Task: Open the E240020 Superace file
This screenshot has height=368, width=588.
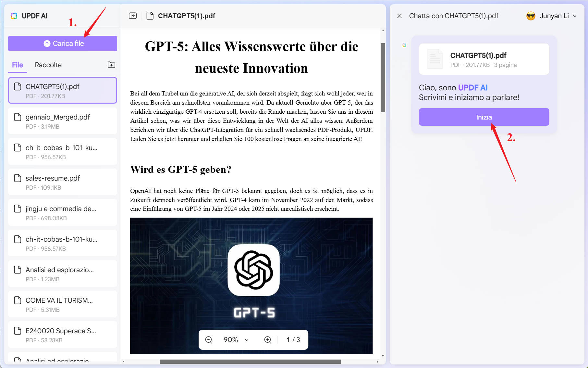Action: 63,335
